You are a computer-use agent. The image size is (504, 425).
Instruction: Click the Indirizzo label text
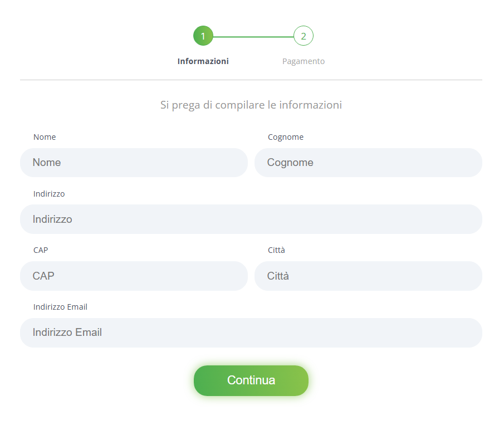(x=49, y=194)
